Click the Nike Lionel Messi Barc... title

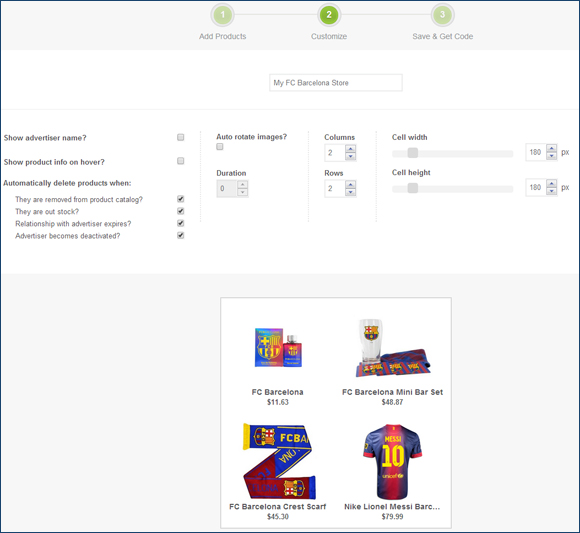pos(392,507)
